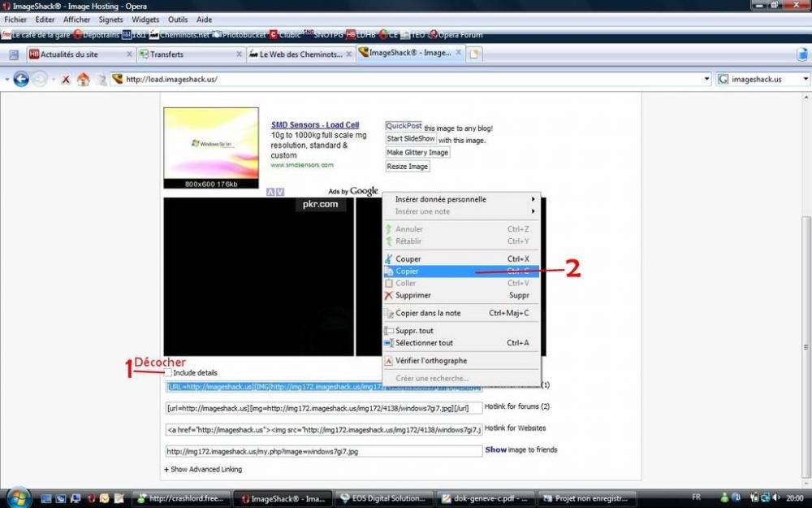Switch to Le Web des Cheminots tab
The image size is (812, 508).
tap(295, 54)
